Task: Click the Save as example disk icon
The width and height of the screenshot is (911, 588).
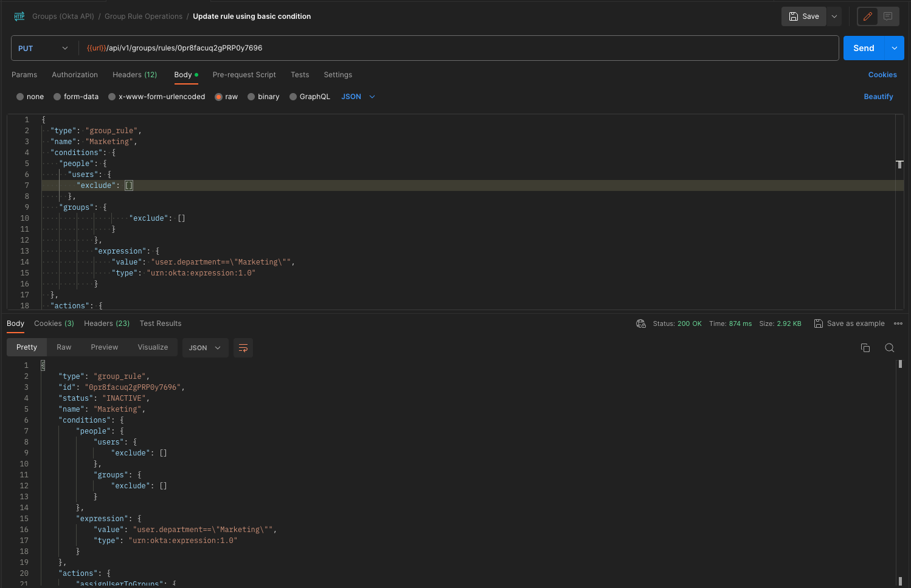Action: (818, 323)
